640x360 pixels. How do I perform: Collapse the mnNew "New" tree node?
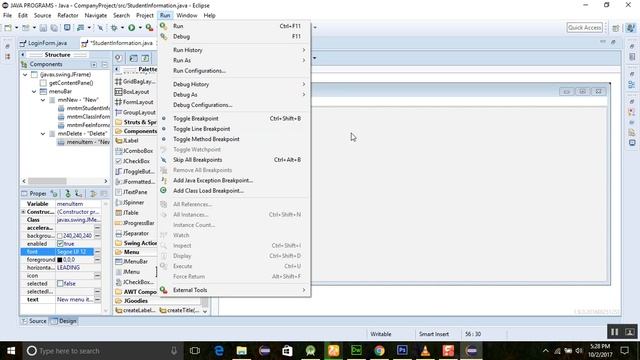(43, 100)
